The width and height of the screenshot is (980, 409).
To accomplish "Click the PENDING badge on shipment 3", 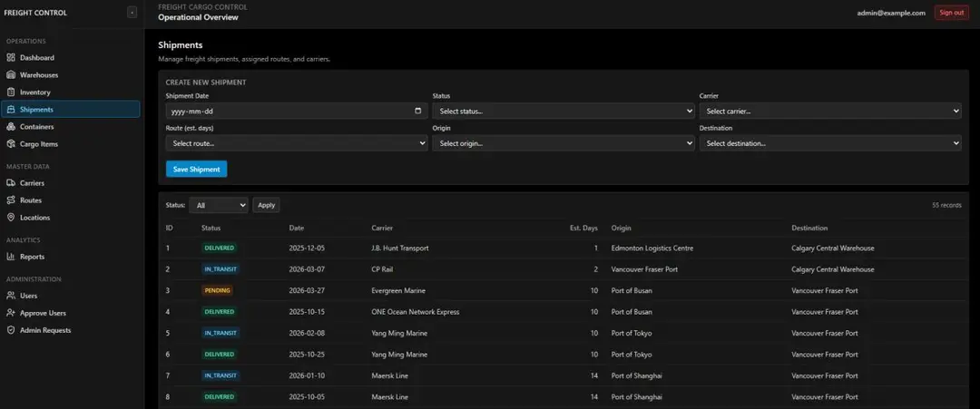I will click(x=217, y=290).
